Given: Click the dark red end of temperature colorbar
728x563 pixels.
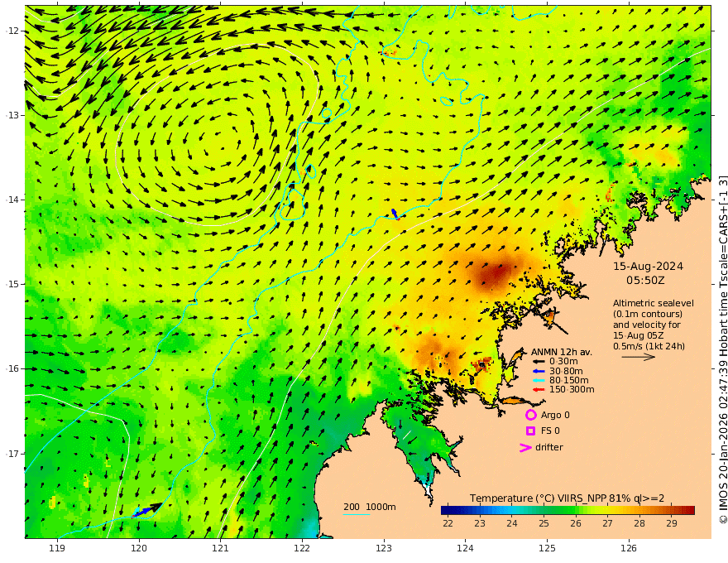Looking at the screenshot, I should [690, 510].
